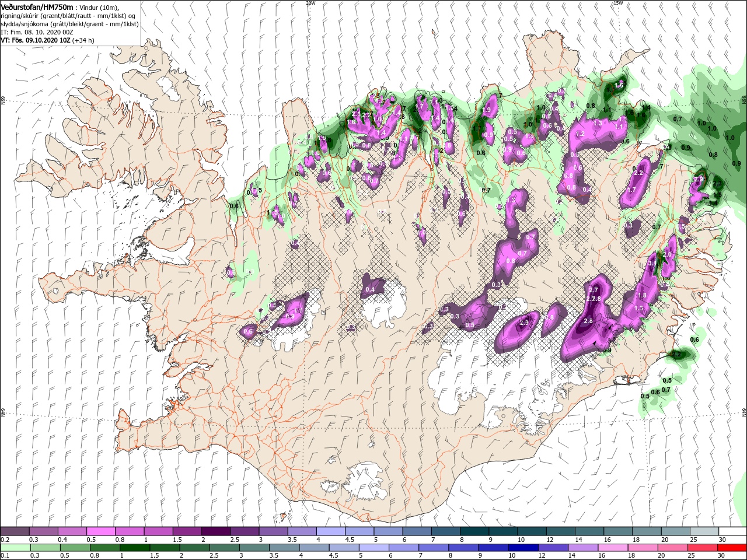This screenshot has width=747, height=560.
Task: Select the dark plum 0.2 swatch, top row
Action: point(15,531)
